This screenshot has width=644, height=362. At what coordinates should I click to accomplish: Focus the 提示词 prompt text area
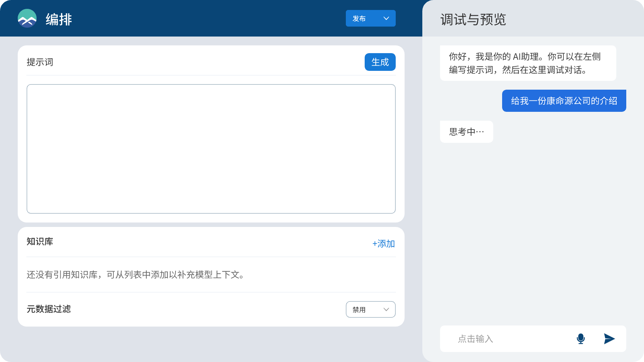211,149
